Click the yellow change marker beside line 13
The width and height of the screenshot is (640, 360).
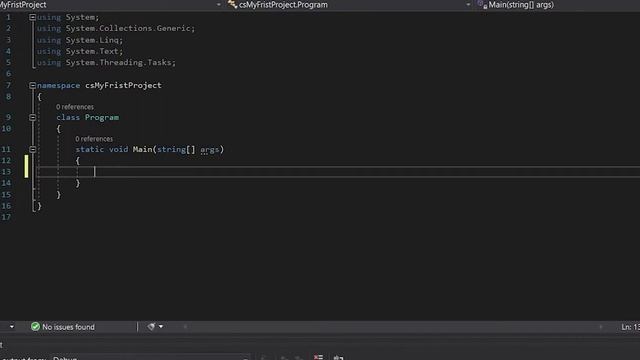click(x=26, y=167)
